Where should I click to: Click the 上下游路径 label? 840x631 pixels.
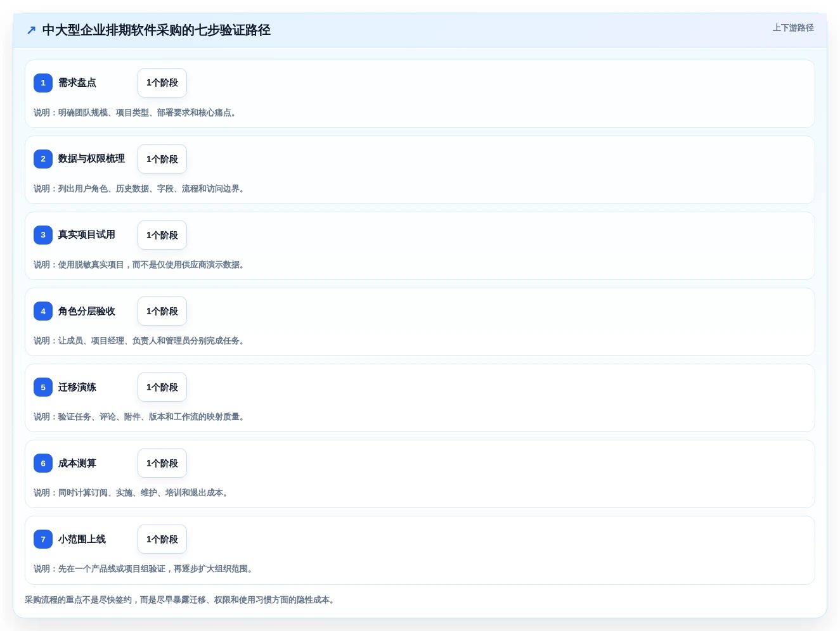(x=793, y=28)
